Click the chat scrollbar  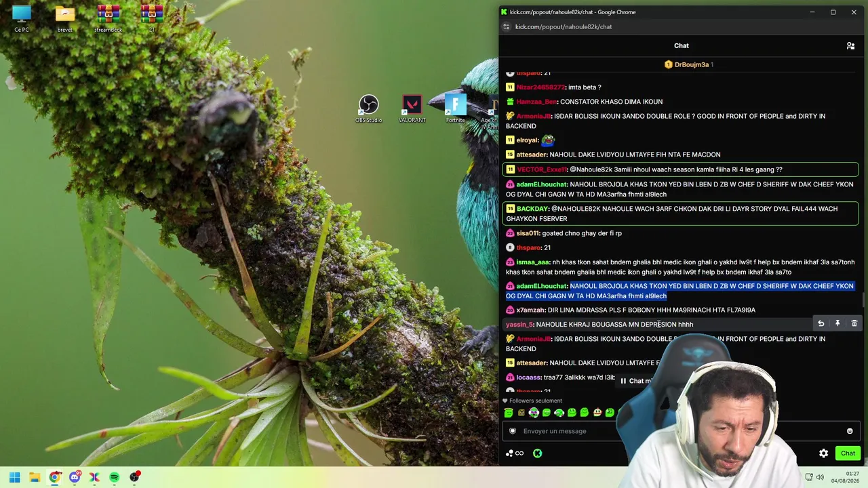pos(863,300)
